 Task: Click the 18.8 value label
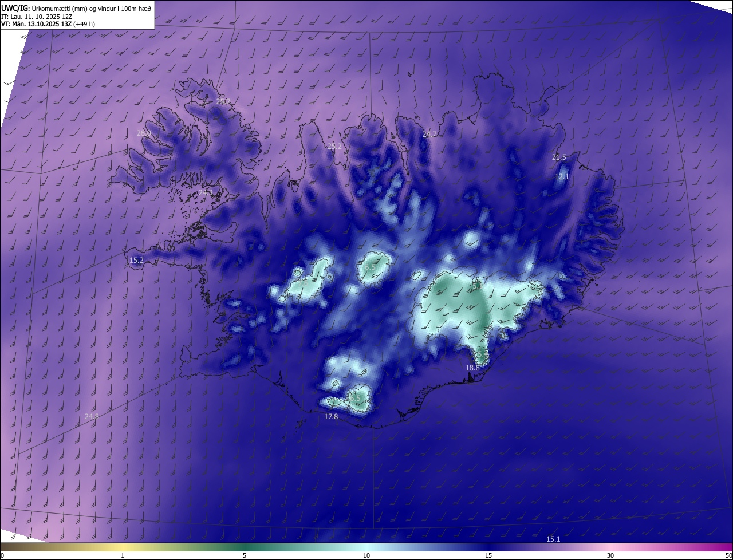(x=472, y=368)
